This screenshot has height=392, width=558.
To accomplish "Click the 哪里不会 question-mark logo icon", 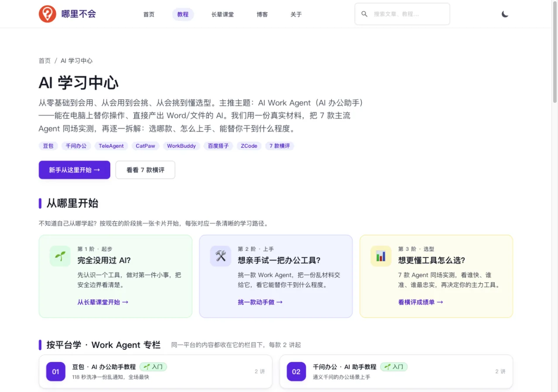I will (x=47, y=14).
